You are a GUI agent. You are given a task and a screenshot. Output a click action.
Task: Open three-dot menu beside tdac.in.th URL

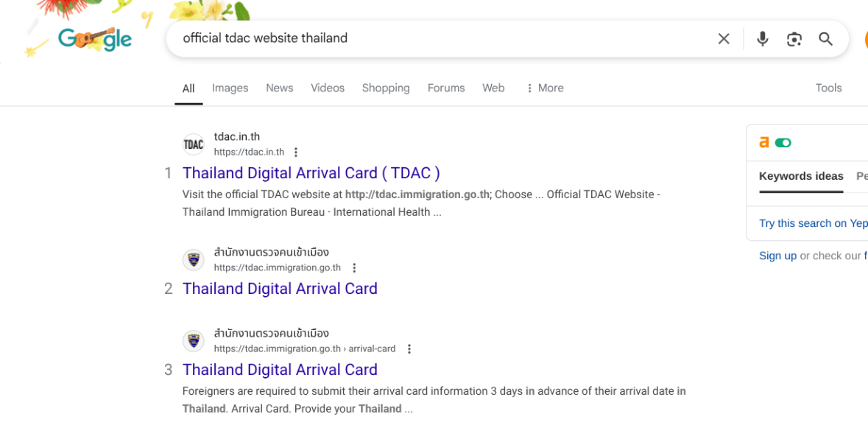pos(296,152)
